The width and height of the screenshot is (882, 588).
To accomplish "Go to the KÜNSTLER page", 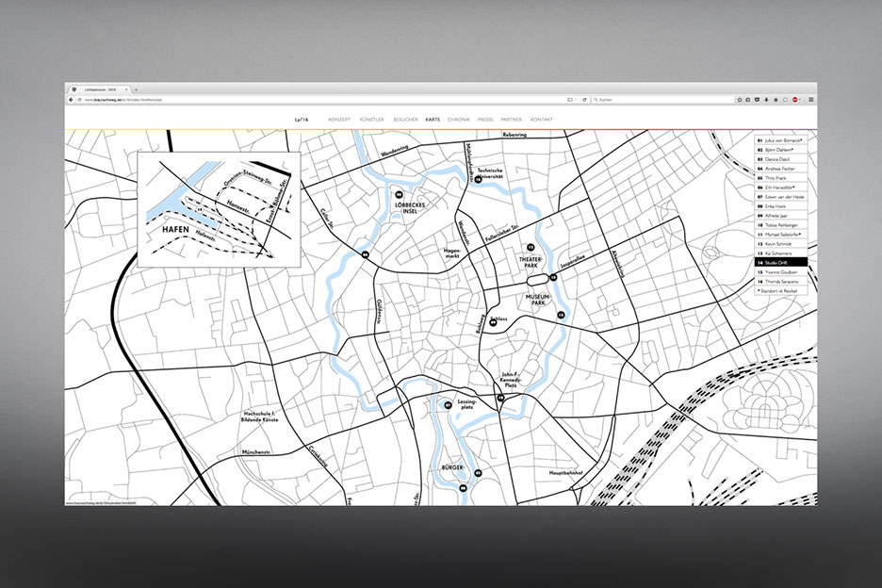I will click(x=372, y=120).
